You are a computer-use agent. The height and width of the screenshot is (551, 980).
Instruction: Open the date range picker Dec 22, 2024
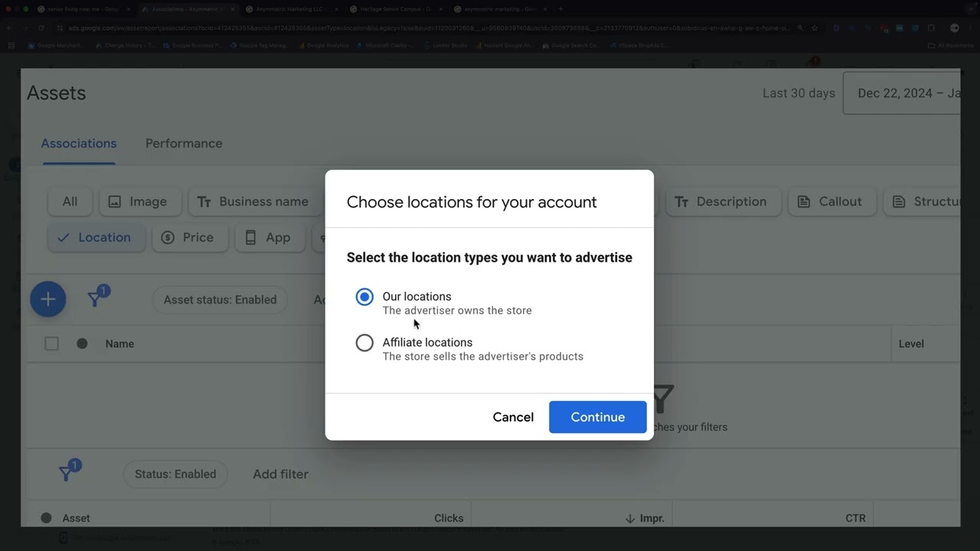[902, 93]
